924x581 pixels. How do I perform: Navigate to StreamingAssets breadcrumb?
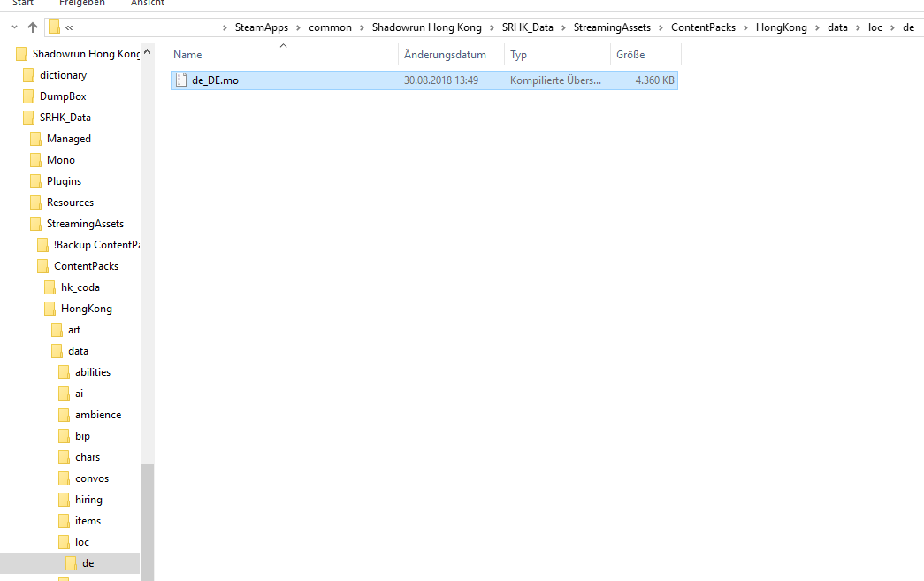[x=612, y=27]
